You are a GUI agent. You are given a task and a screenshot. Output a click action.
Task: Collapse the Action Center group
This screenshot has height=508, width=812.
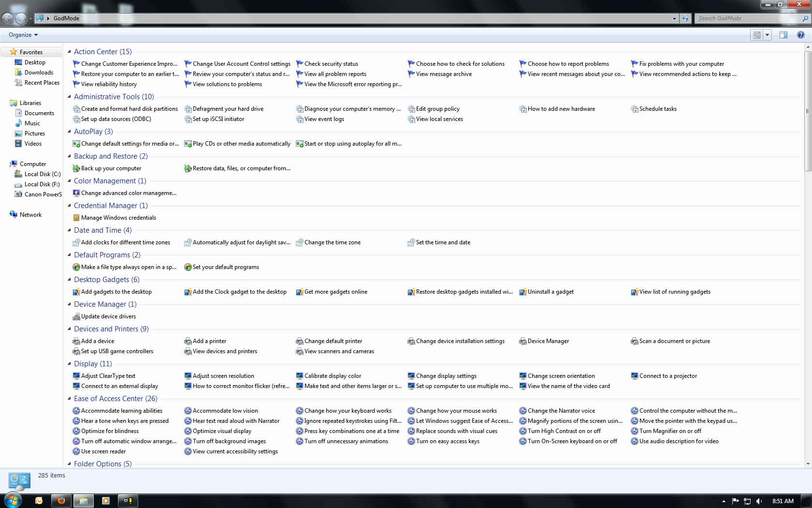click(x=69, y=52)
